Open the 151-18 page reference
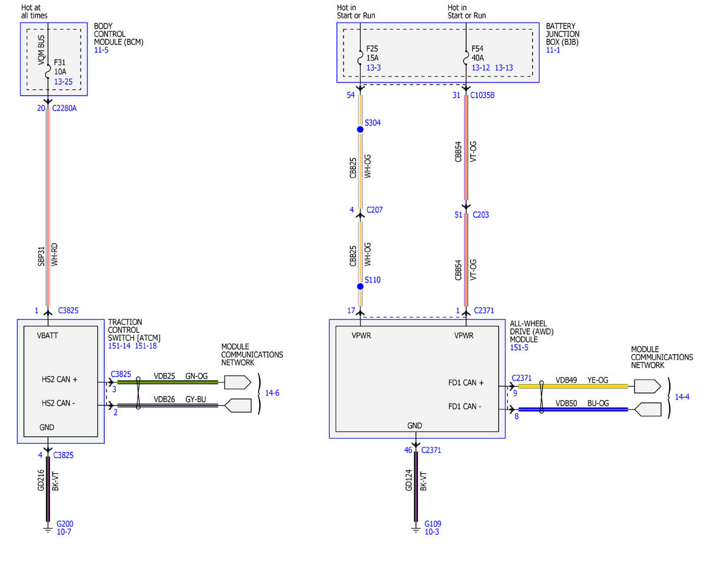Image resolution: width=728 pixels, height=562 pixels. point(146,346)
